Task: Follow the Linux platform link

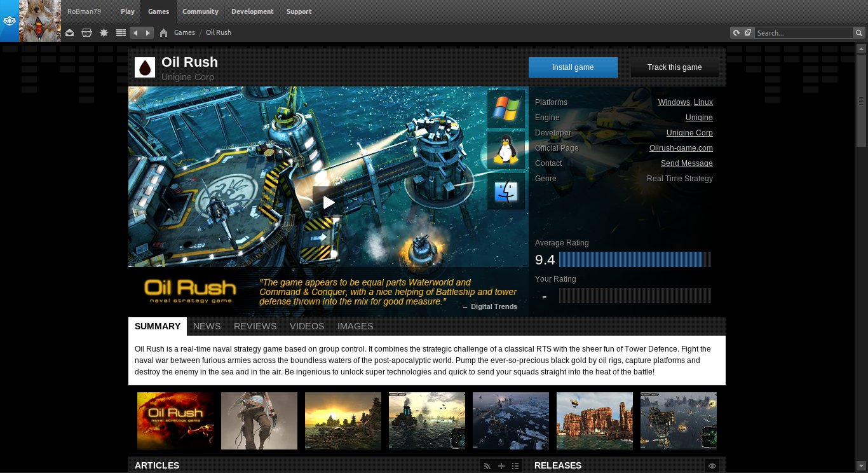Action: point(703,102)
